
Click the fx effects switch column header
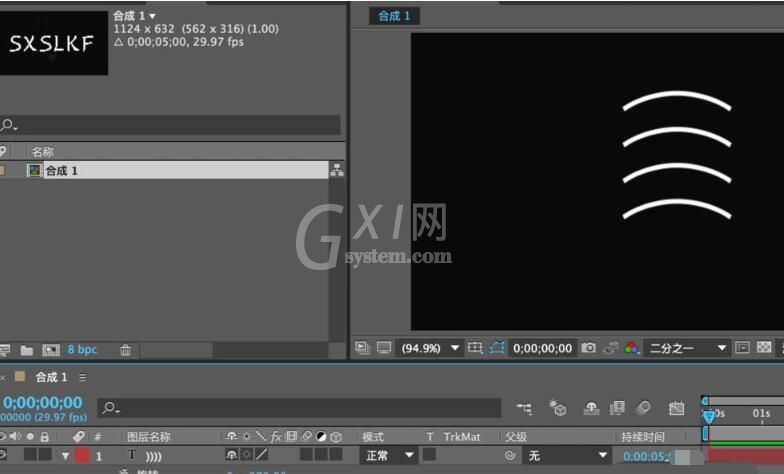pyautogui.click(x=276, y=436)
